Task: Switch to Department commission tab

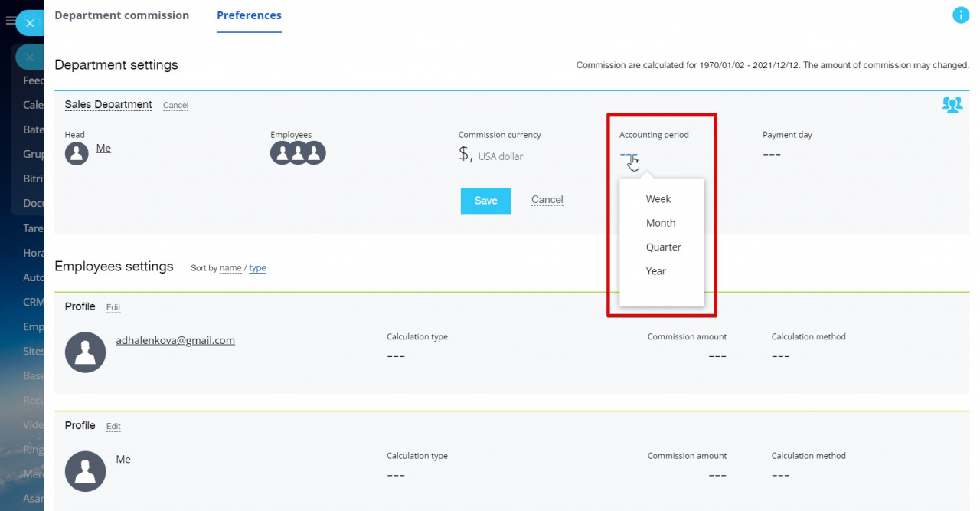Action: (x=122, y=15)
